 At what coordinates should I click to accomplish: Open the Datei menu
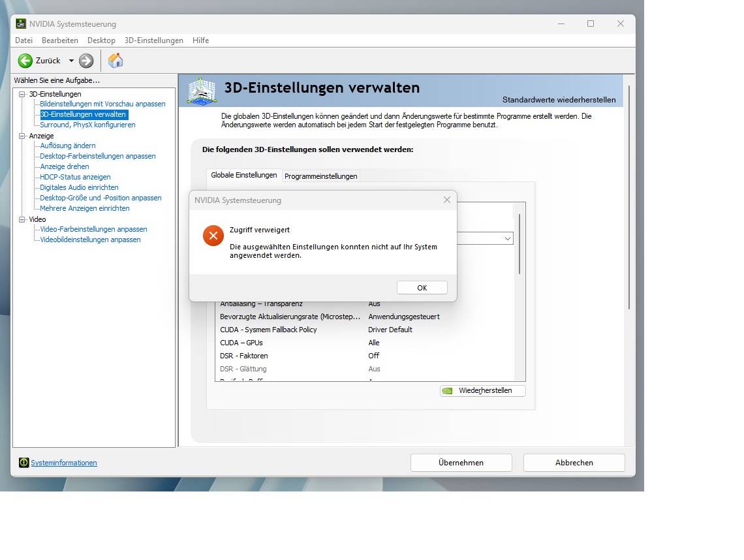(x=23, y=40)
